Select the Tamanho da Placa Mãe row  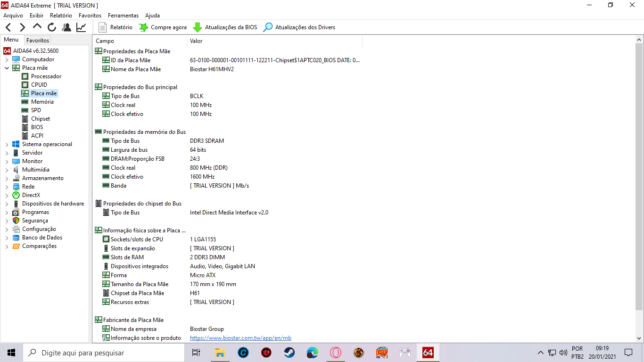tap(228, 284)
